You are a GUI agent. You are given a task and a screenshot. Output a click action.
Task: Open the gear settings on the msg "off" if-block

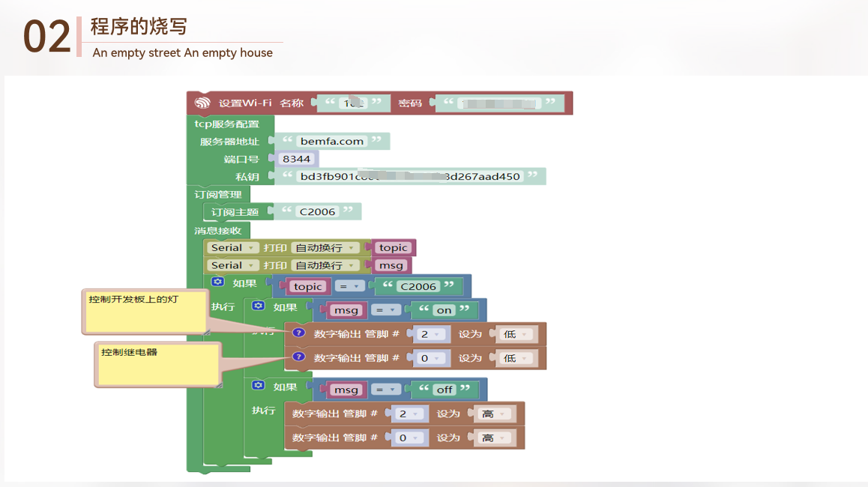(259, 386)
